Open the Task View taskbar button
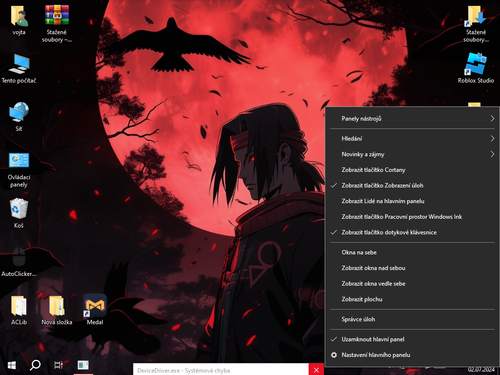500x375 pixels. (x=59, y=365)
